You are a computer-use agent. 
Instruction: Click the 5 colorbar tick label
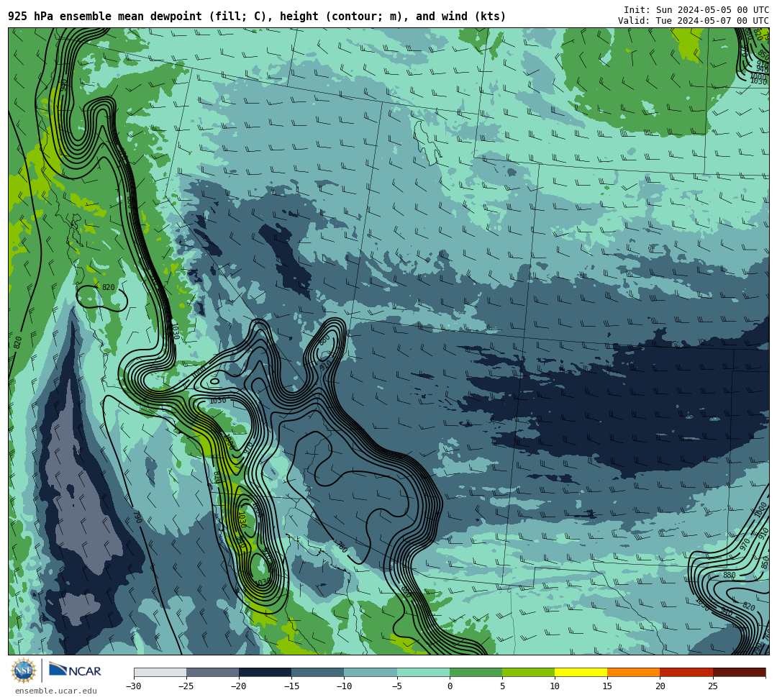(502, 686)
